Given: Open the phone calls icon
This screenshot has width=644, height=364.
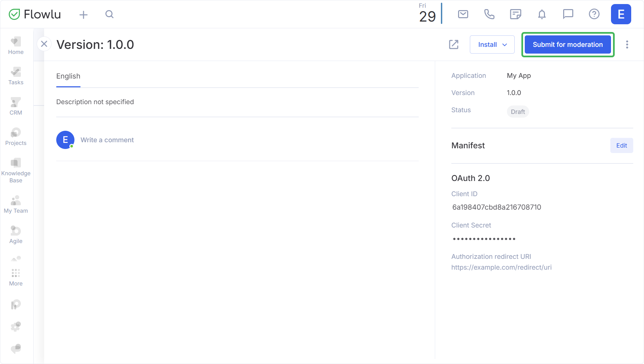Looking at the screenshot, I should click(489, 14).
